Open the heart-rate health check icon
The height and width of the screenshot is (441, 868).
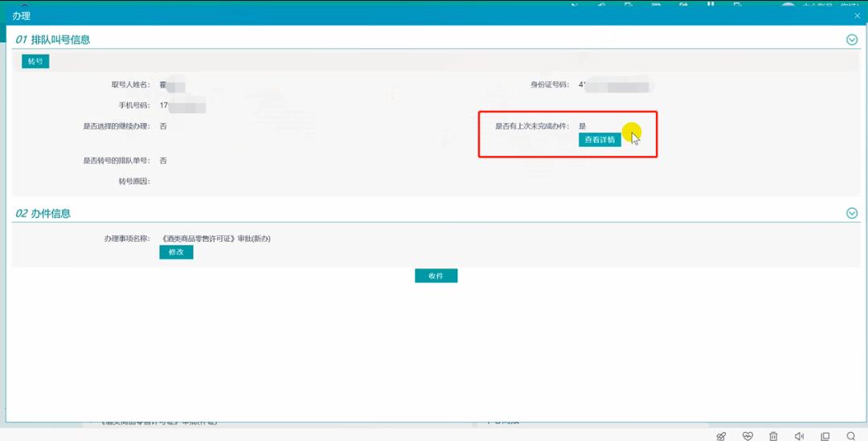point(747,436)
